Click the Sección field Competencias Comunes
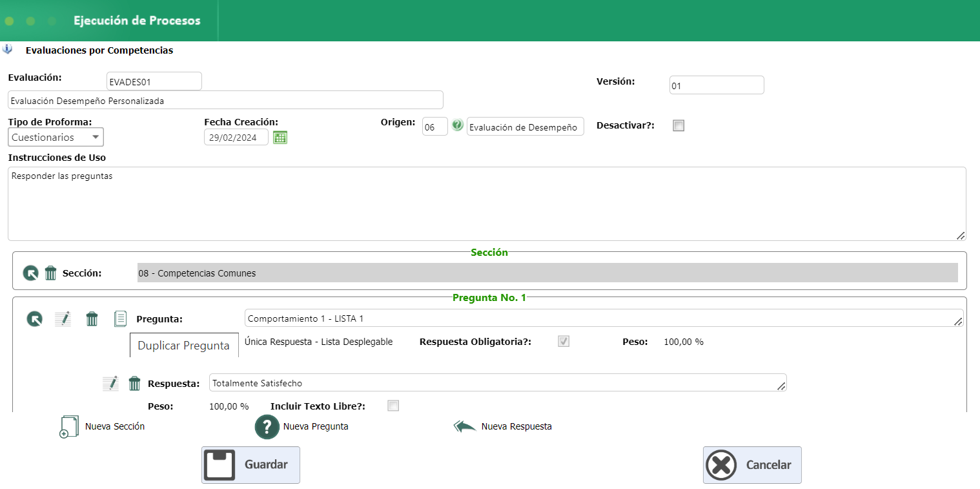 point(547,273)
